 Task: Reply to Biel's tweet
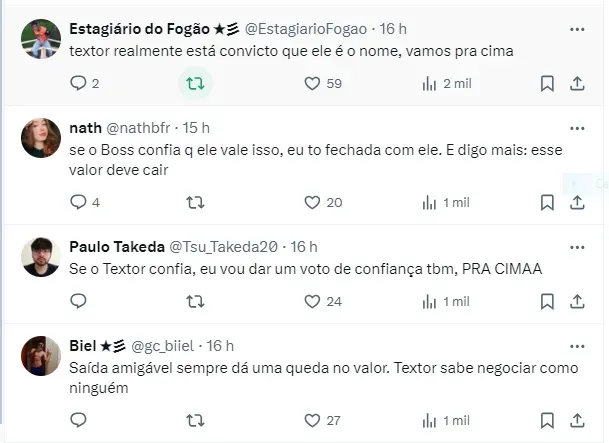click(x=79, y=420)
